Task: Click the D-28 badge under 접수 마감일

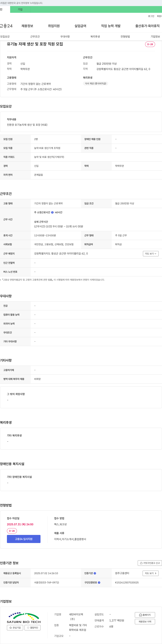Action: tap(12, 531)
